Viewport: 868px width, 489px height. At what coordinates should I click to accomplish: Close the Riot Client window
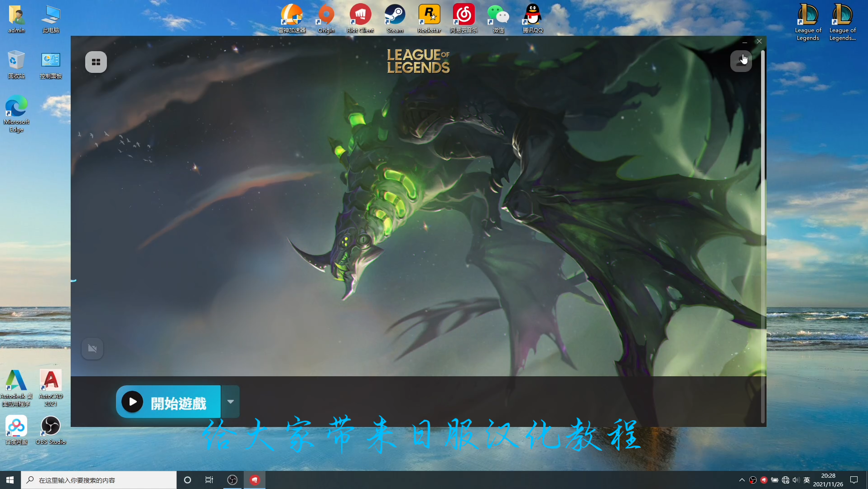tap(759, 42)
